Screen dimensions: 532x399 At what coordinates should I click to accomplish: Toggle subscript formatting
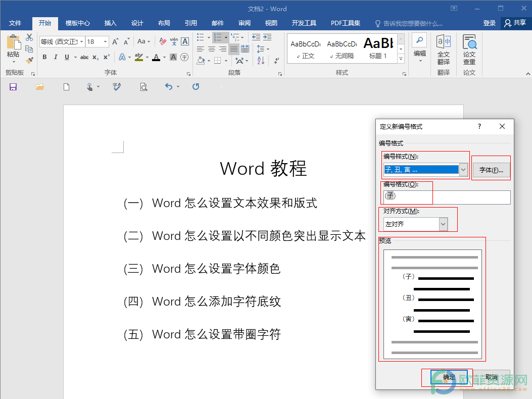pos(95,58)
